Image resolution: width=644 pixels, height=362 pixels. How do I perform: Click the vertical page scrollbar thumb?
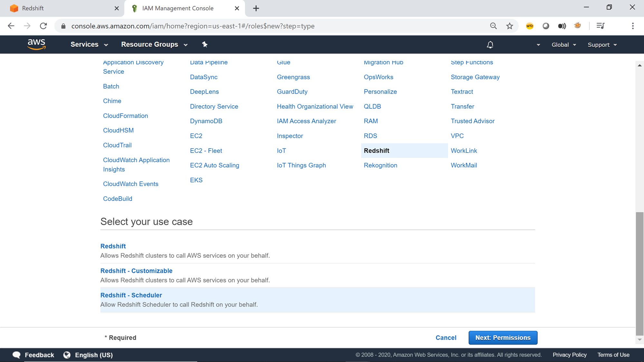pyautogui.click(x=639, y=274)
